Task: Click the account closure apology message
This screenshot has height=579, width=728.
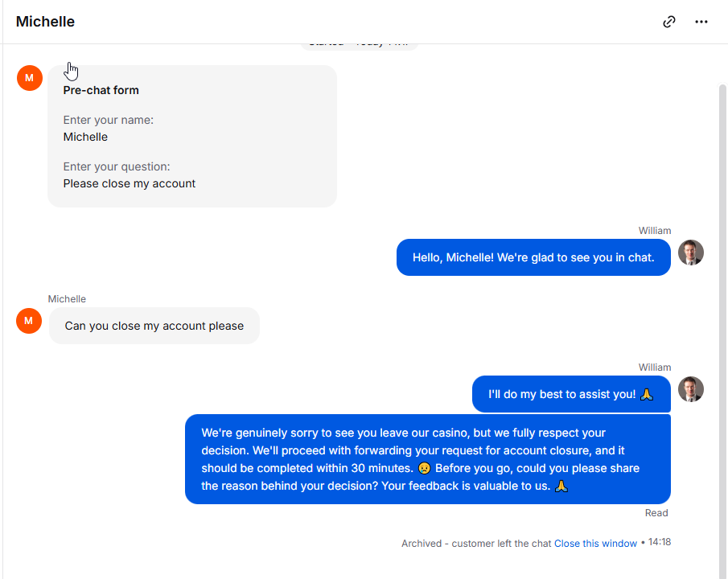Action: [x=428, y=459]
